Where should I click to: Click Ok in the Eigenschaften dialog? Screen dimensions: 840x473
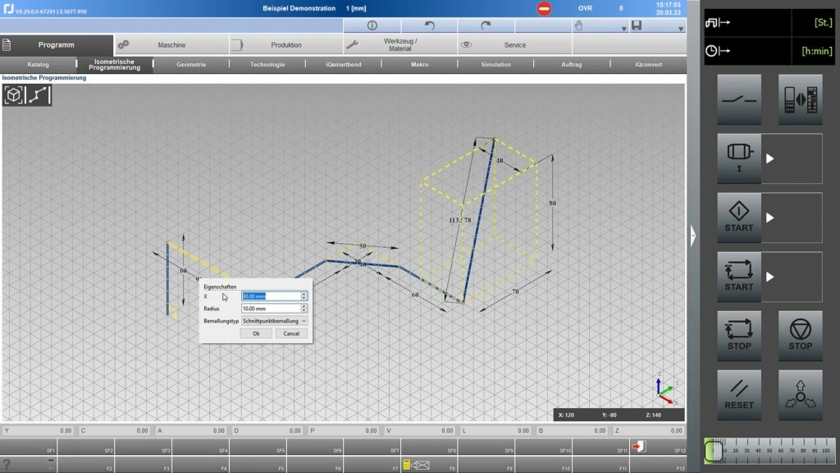[256, 334]
